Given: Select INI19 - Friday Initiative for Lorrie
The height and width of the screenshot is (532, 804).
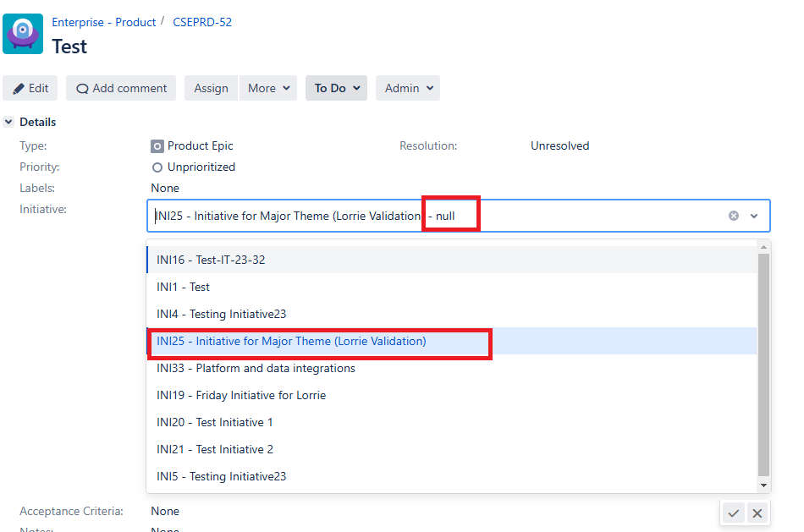Looking at the screenshot, I should (452, 396).
